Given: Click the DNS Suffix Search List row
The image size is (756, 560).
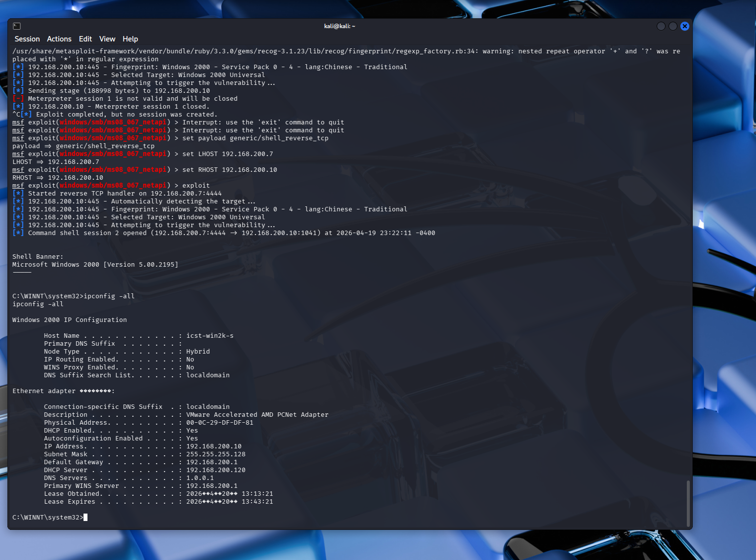Looking at the screenshot, I should (137, 375).
